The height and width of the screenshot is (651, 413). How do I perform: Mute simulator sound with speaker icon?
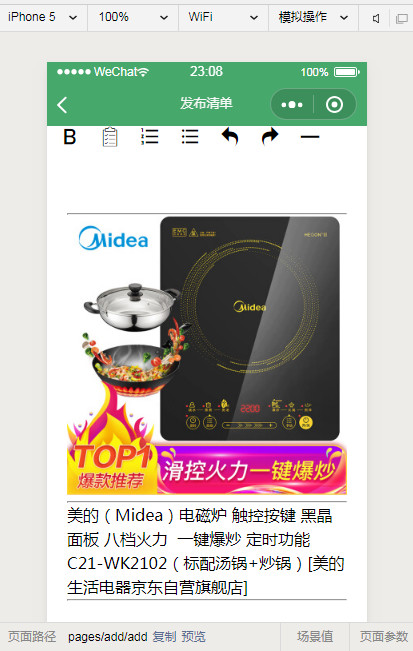pos(376,18)
